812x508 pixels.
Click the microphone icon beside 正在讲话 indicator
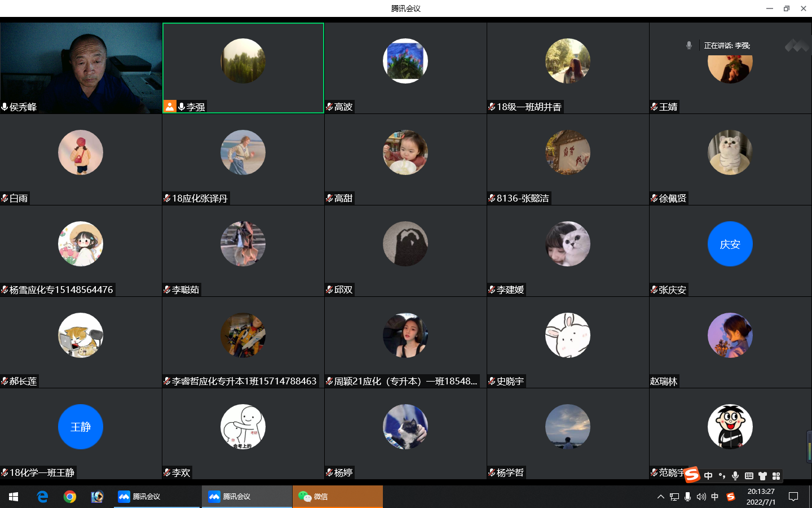689,45
